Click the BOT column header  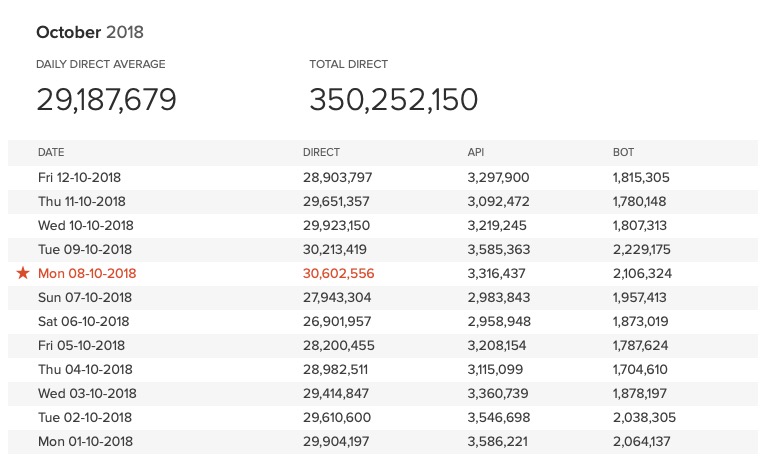pyautogui.click(x=623, y=153)
